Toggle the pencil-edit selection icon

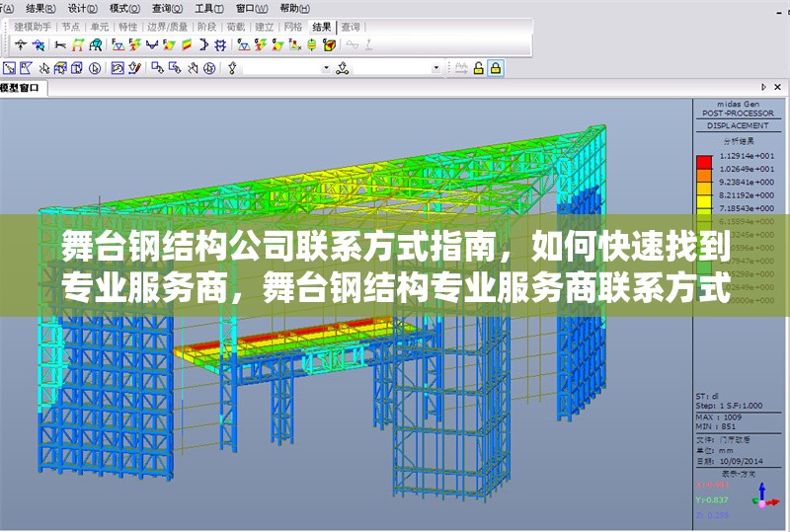pos(135,68)
